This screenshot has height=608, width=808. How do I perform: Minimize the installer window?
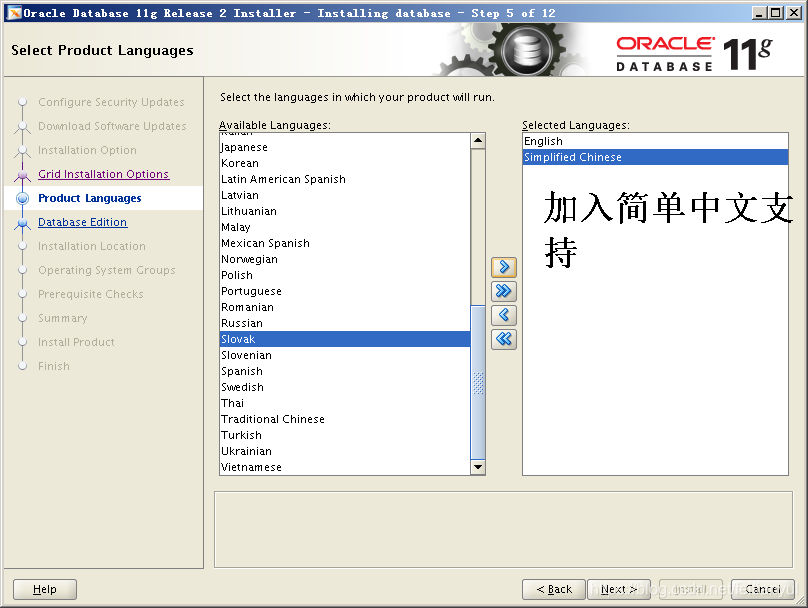click(759, 13)
